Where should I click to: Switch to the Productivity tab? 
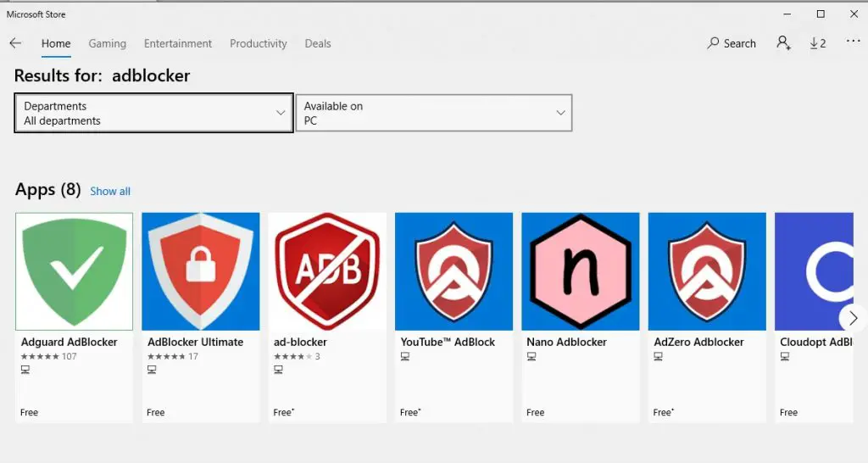pyautogui.click(x=259, y=43)
